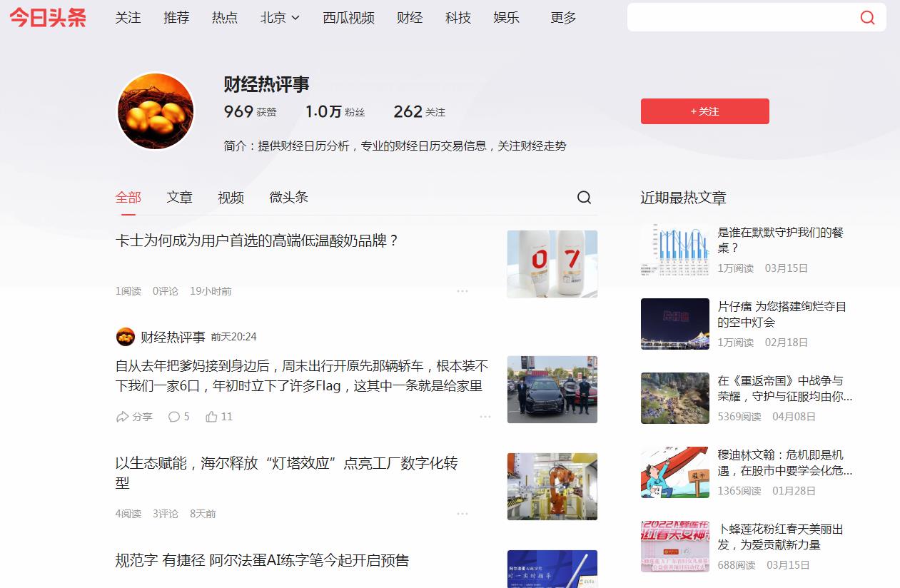Click the night drone light show thumbnail

(x=675, y=324)
